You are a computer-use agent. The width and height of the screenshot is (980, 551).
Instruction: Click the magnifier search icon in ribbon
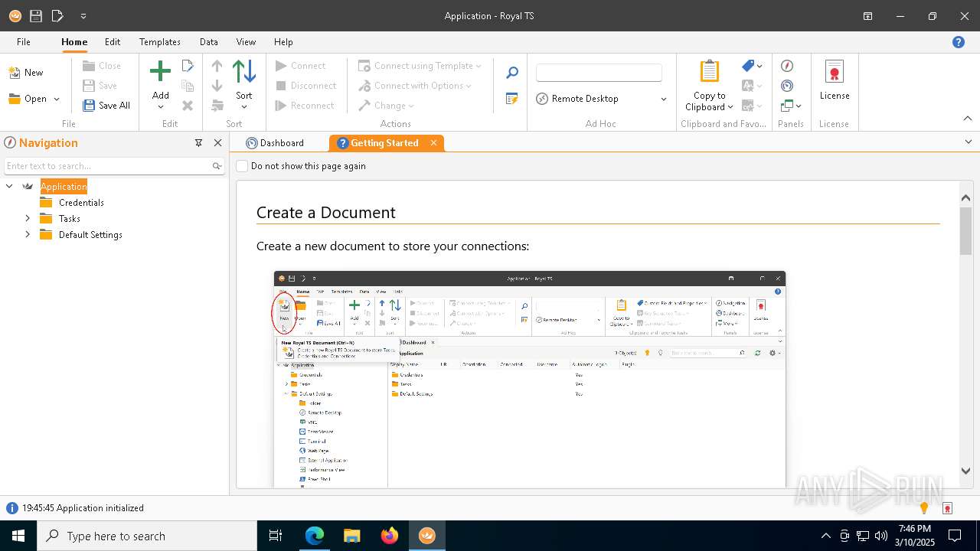click(512, 73)
